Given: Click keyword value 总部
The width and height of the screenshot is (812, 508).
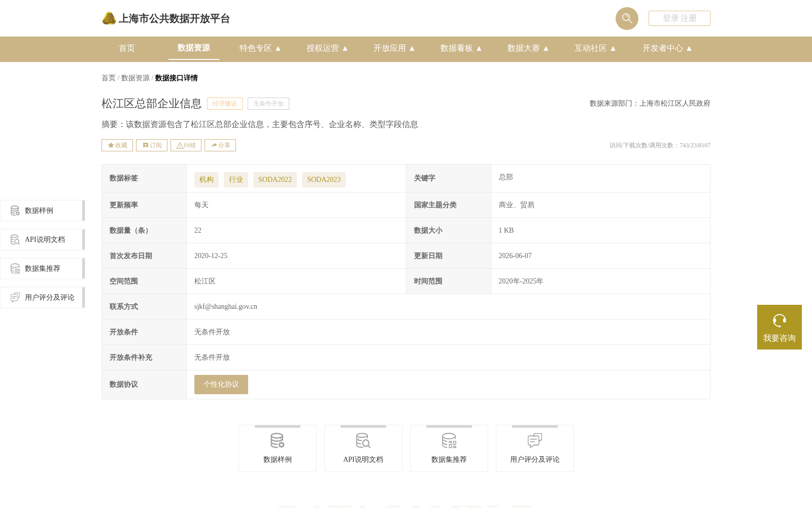Looking at the screenshot, I should click(x=506, y=177).
